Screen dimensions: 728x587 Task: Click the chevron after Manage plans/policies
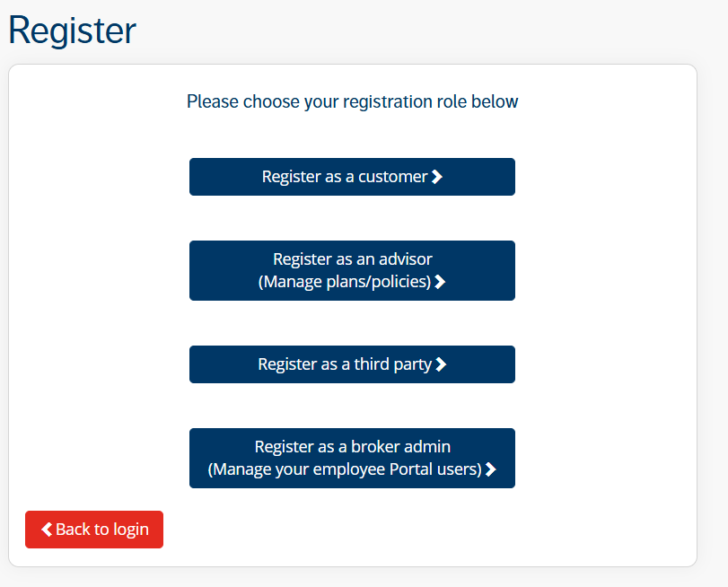click(440, 282)
